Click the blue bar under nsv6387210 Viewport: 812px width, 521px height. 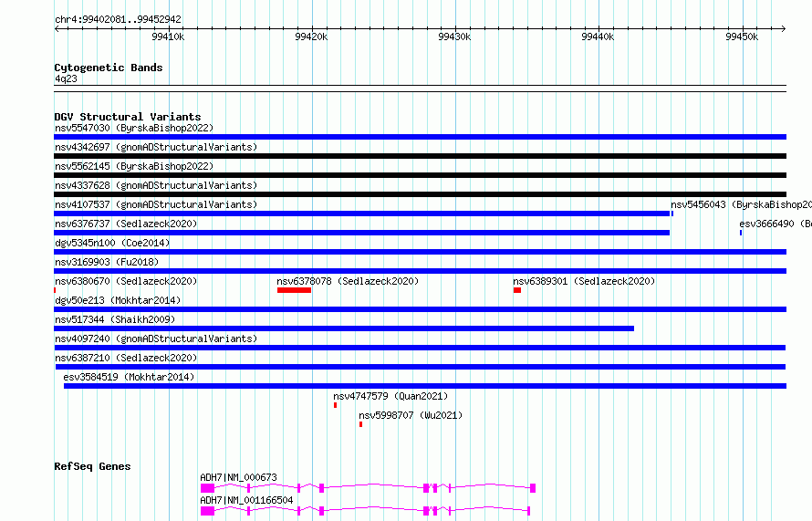421,367
